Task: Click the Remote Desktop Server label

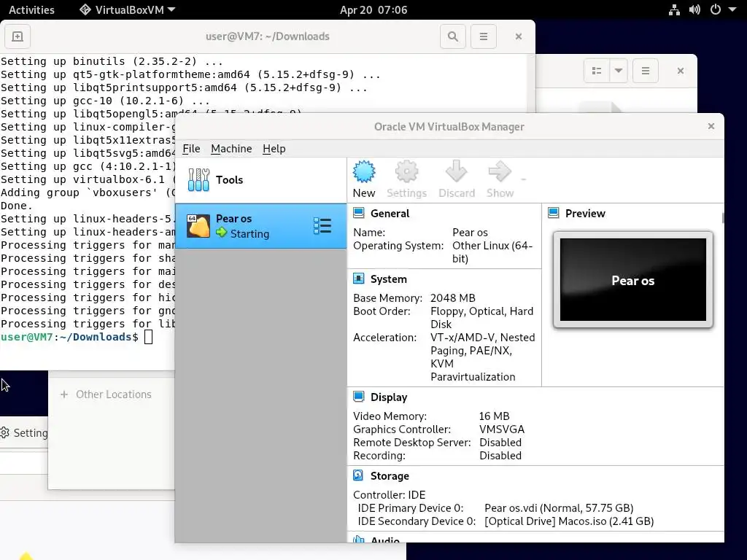Action: 412,443
